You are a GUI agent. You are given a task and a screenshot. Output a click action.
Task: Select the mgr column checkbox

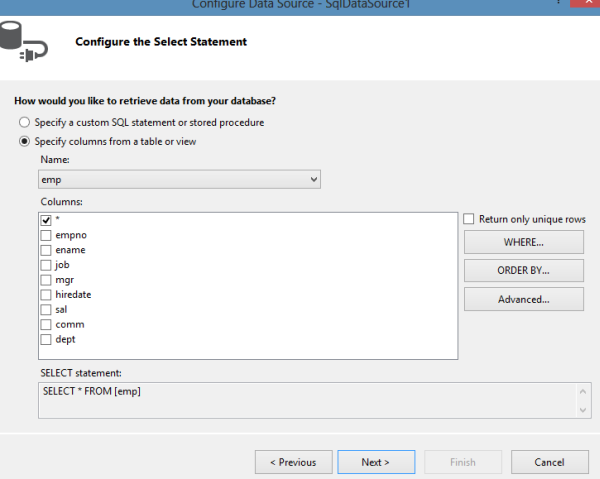click(x=46, y=280)
